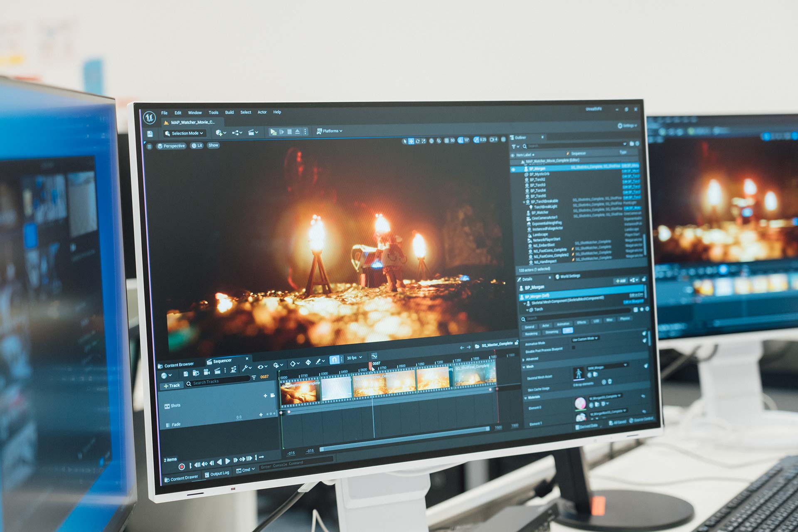Toggle visibility eye for BP_Morgan in Outliner
Screen dimensions: 798x532
513,170
